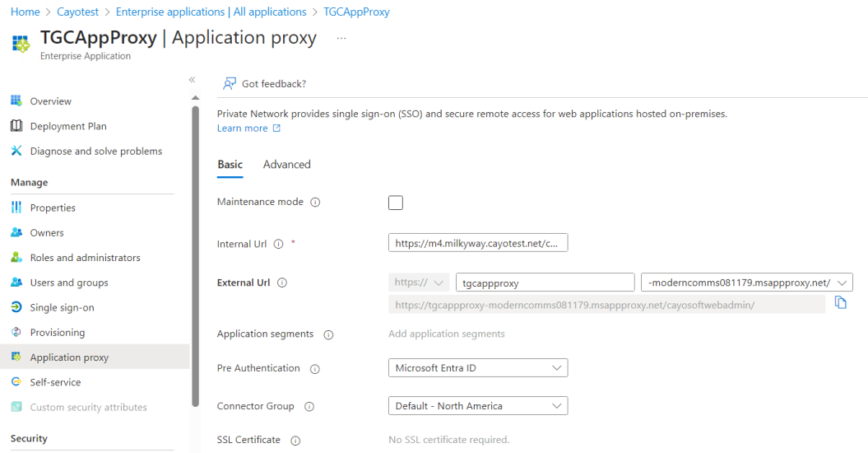Open the Connector Group dropdown
This screenshot has width=868, height=453.
(478, 406)
